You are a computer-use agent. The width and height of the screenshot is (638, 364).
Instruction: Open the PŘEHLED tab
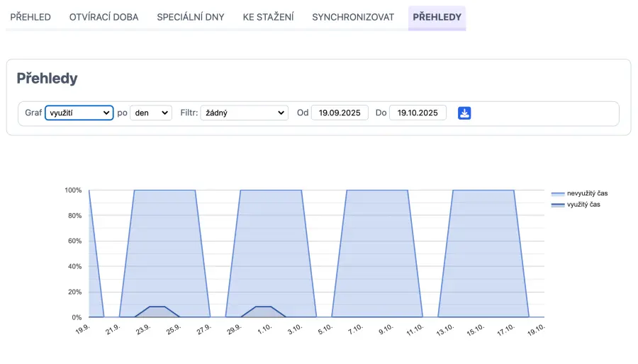[x=30, y=17]
